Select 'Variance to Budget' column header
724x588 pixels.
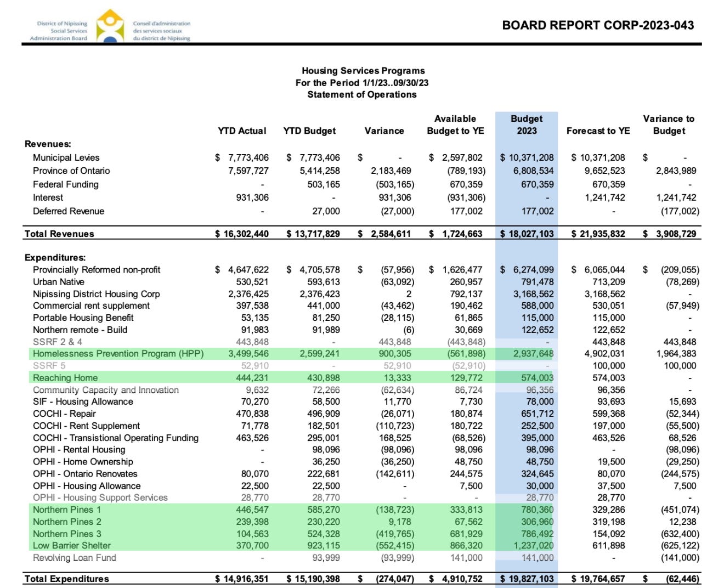click(x=669, y=125)
